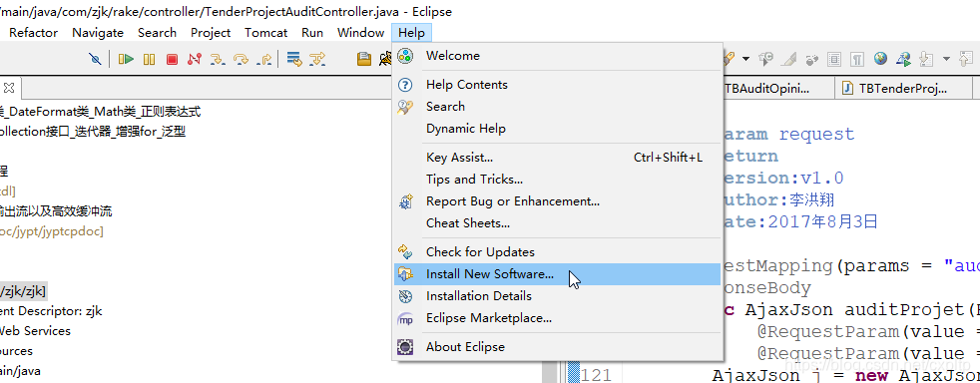Viewport: 980px width, 383px height.
Task: Open the Window menu
Action: coord(360,33)
